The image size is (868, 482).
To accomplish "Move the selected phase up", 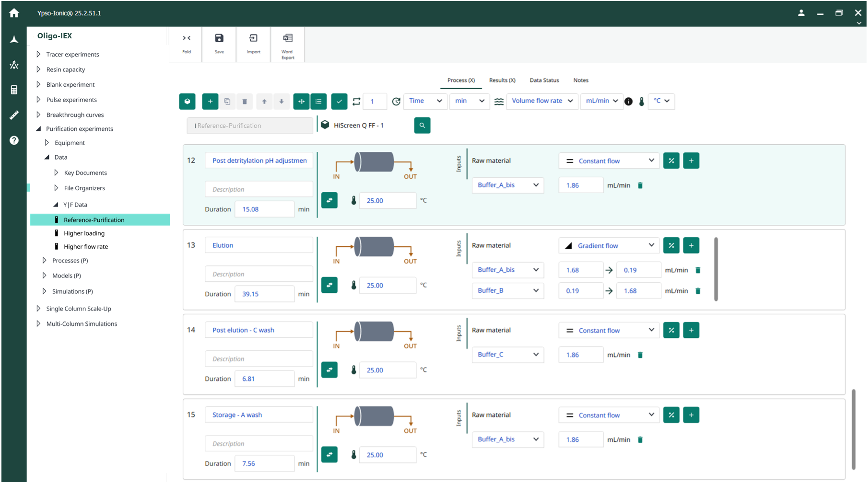I will pyautogui.click(x=264, y=101).
